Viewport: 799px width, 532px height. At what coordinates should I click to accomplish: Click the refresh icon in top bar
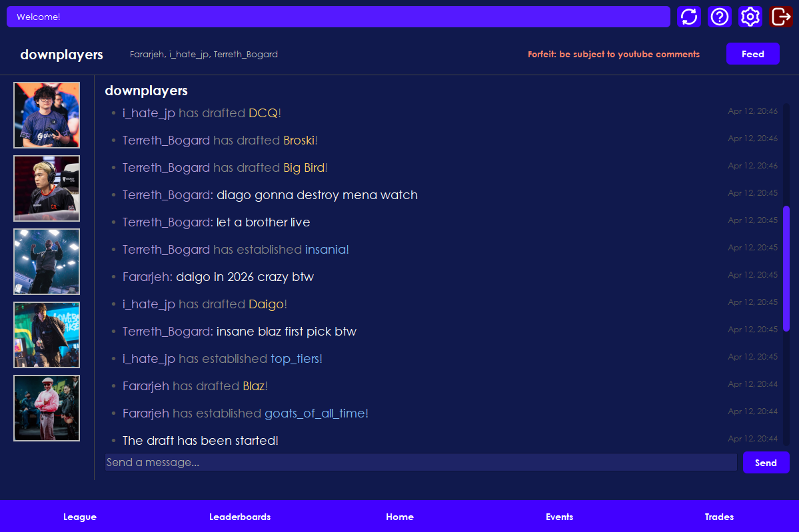tap(689, 17)
